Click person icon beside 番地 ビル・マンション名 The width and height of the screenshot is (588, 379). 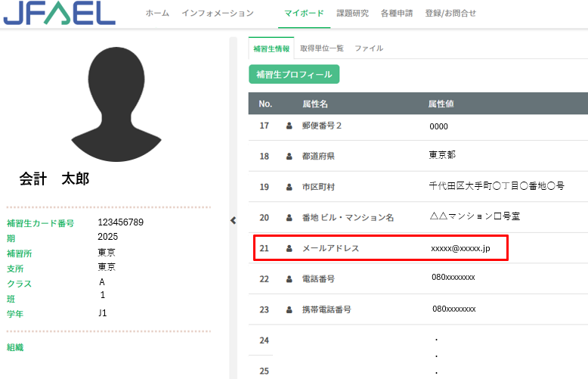click(x=289, y=218)
